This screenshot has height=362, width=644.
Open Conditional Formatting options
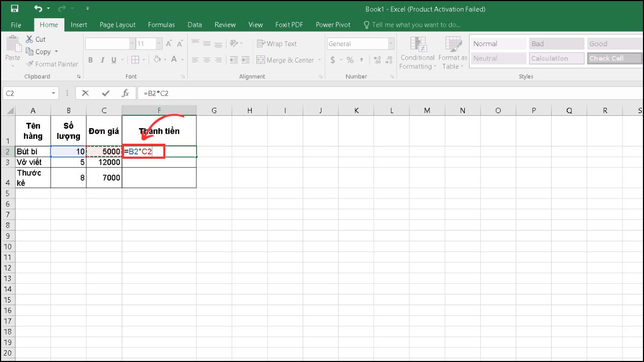point(418,54)
